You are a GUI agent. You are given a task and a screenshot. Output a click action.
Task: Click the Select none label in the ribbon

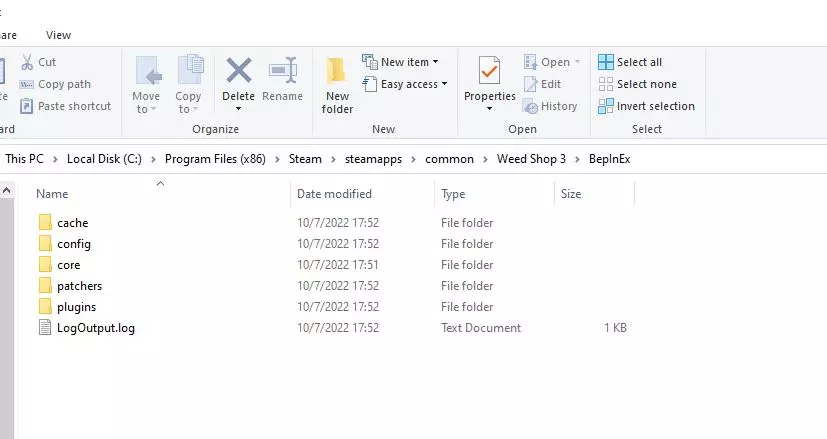click(x=647, y=84)
